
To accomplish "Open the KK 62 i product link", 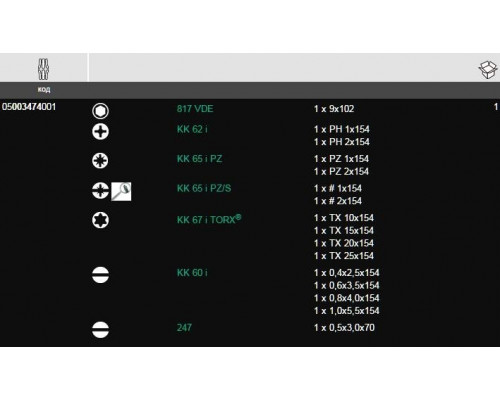I will tap(192, 129).
